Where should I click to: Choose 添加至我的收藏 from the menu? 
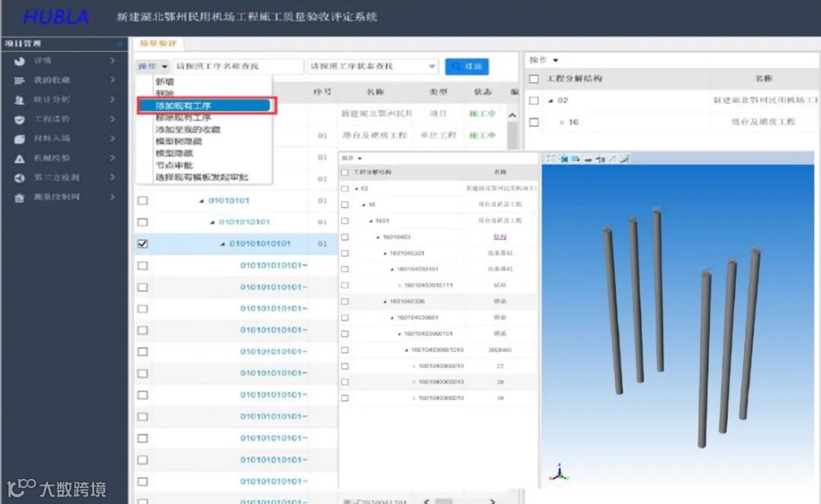(x=188, y=130)
